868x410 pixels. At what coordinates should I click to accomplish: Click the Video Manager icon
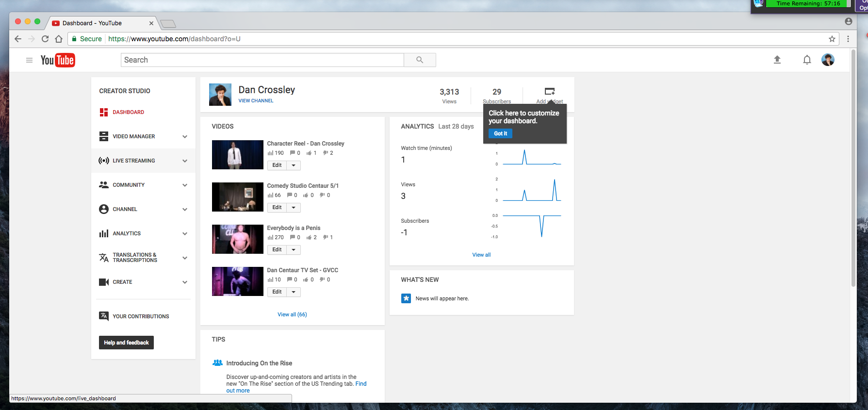click(x=104, y=136)
